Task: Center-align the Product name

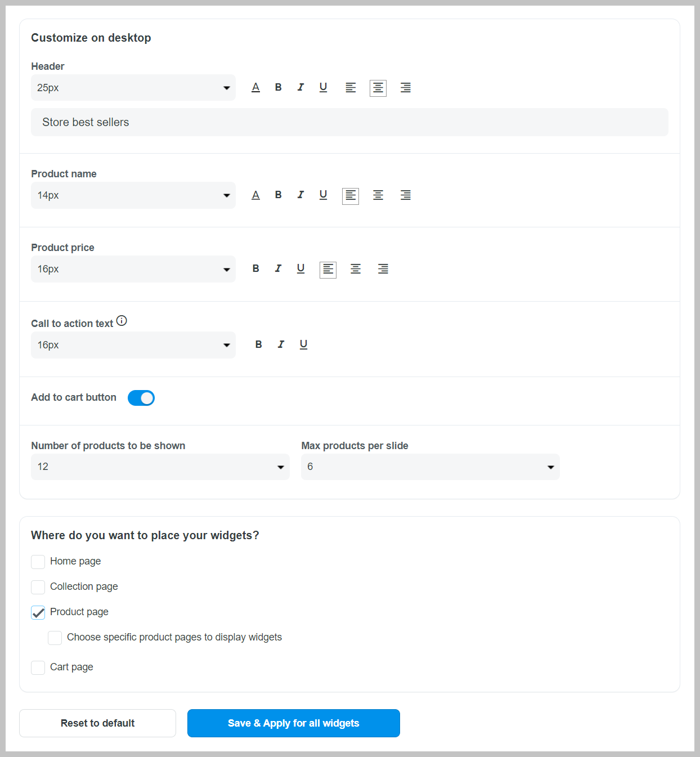Action: pyautogui.click(x=378, y=195)
